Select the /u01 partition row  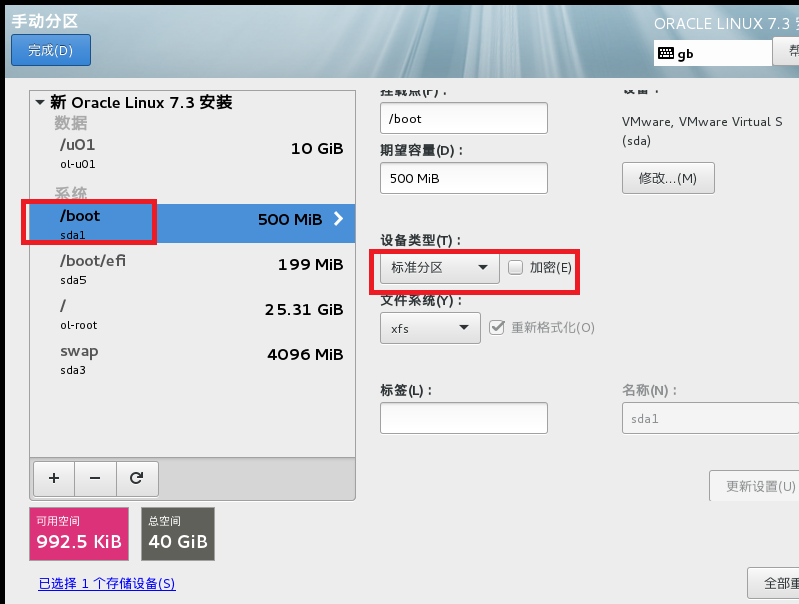[193, 153]
